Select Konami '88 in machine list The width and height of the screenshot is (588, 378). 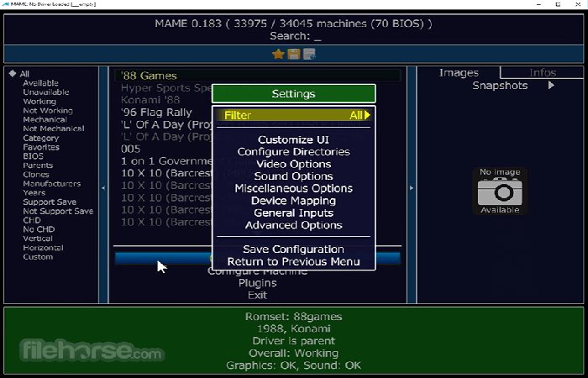[150, 100]
